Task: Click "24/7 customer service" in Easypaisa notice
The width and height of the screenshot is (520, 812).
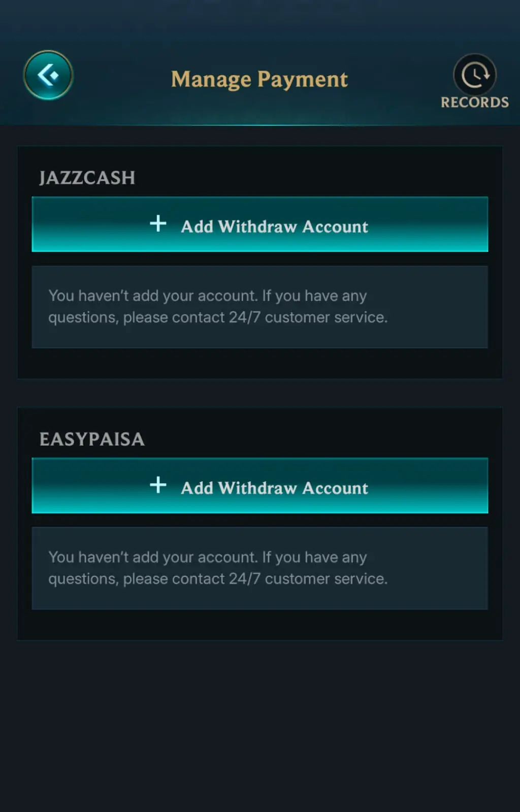Action: pos(308,579)
